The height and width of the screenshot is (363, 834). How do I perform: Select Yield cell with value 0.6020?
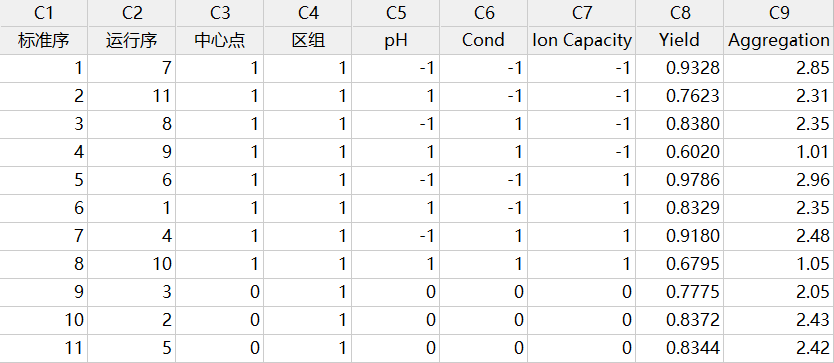click(679, 152)
